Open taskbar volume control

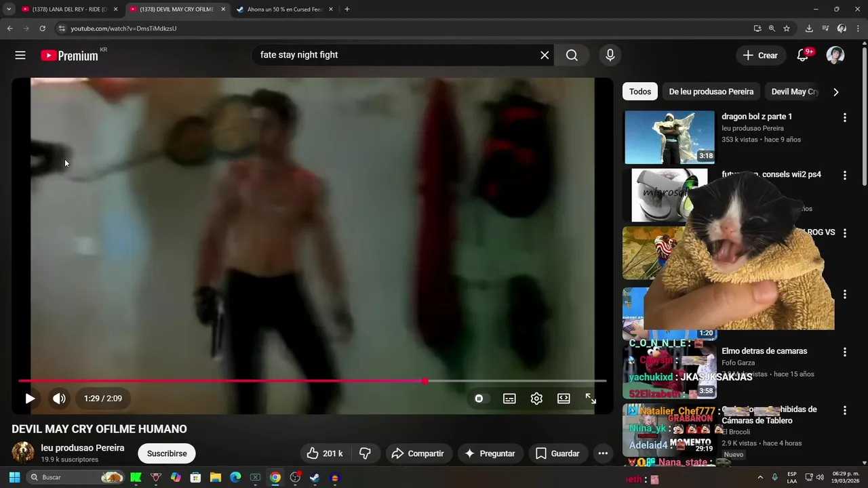tap(821, 477)
